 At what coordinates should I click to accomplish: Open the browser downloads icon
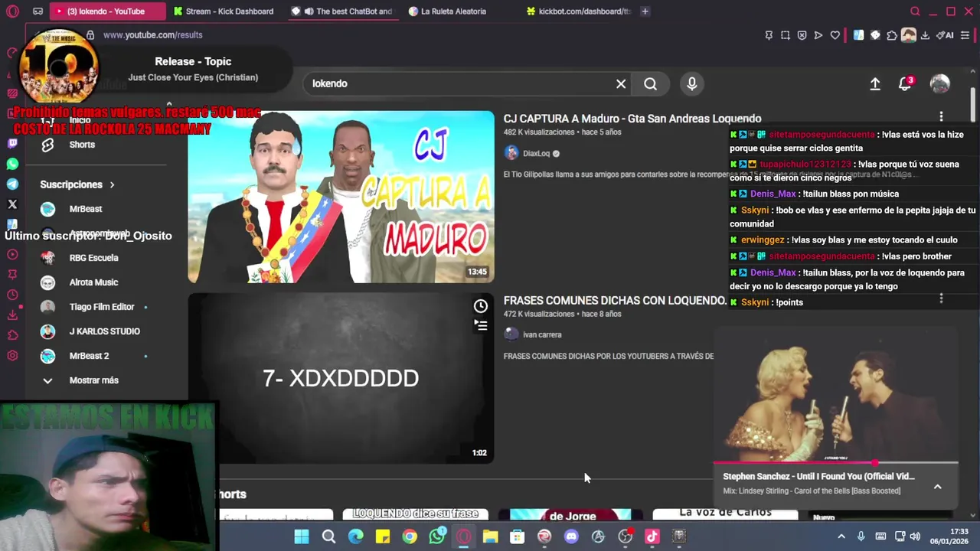pos(925,35)
